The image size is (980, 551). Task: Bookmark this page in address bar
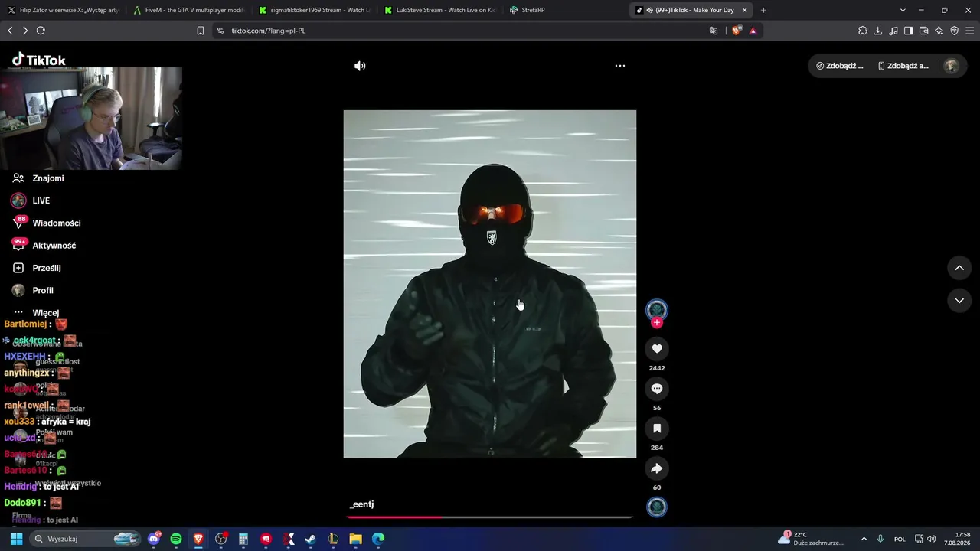(x=201, y=31)
